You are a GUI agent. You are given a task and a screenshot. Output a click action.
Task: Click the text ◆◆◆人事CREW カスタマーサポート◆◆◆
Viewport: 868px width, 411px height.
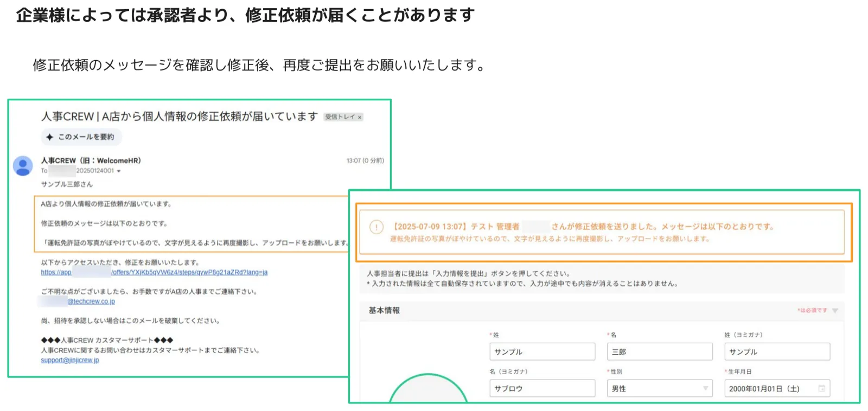[x=107, y=340]
